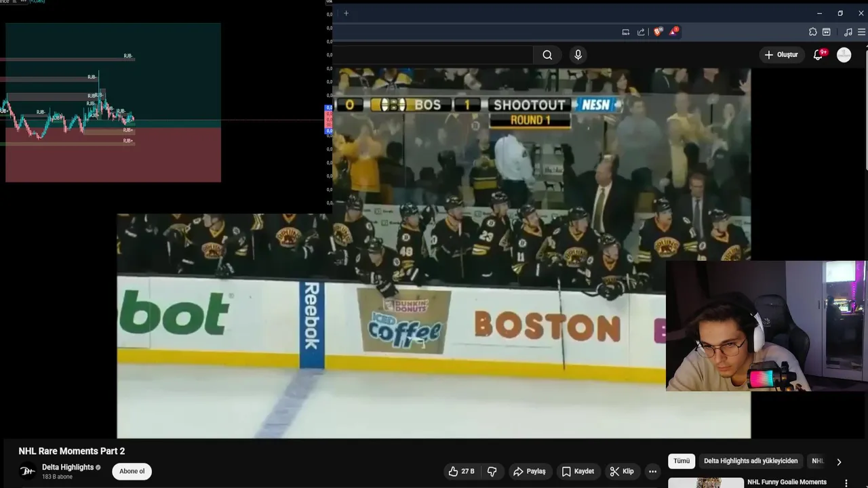Click the Oluştur create button
This screenshot has height=488, width=868.
pos(781,55)
